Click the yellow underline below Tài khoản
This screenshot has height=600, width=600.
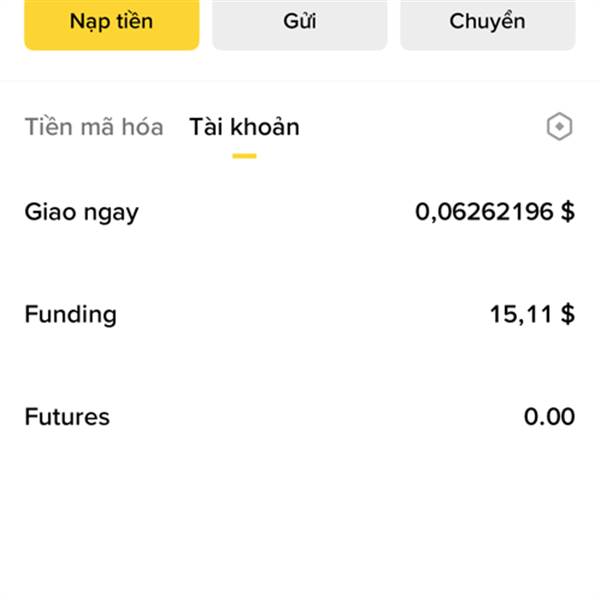pyautogui.click(x=244, y=156)
